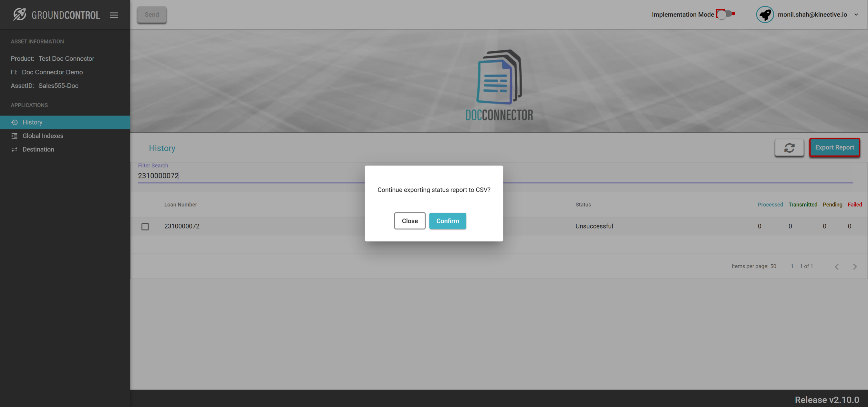868x407 pixels.
Task: Open the Items per page 50 selector
Action: click(x=773, y=266)
